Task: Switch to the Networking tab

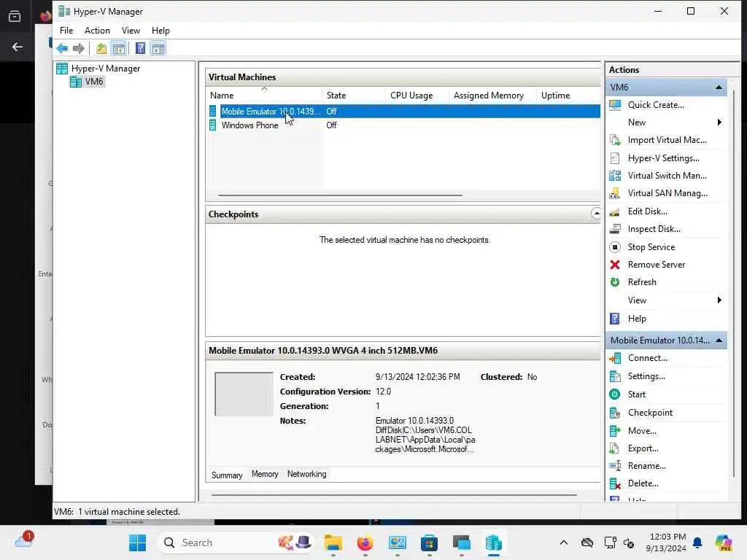Action: tap(307, 474)
